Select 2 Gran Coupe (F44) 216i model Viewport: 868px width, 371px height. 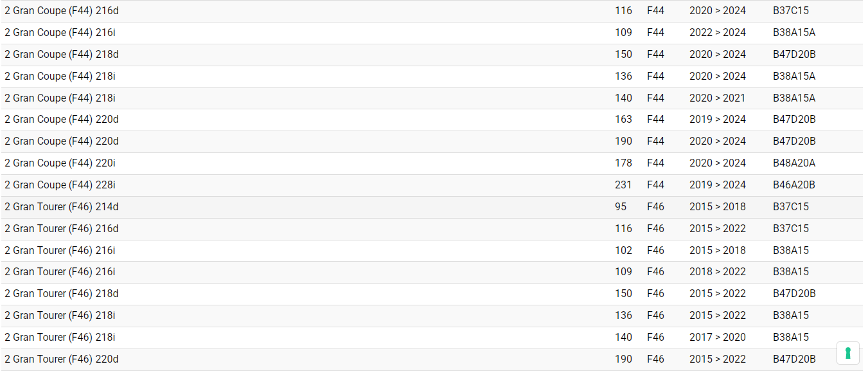[x=60, y=33]
